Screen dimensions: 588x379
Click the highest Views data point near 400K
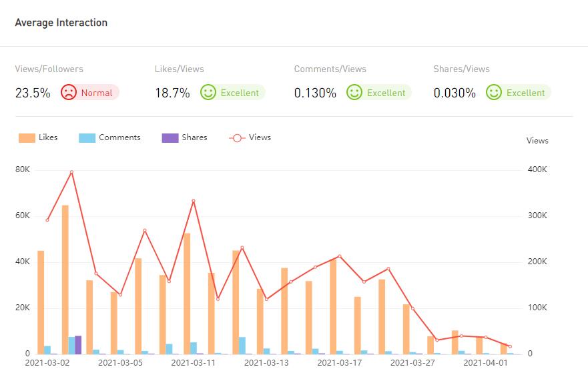pyautogui.click(x=71, y=172)
